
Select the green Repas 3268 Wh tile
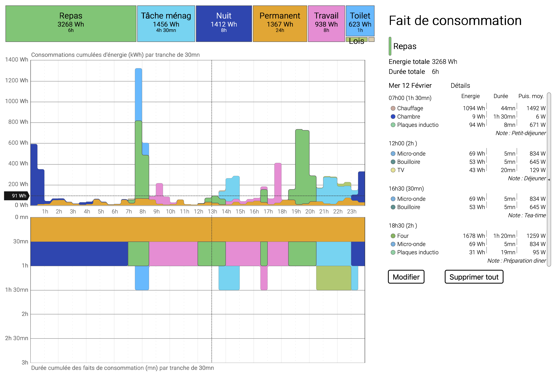coord(71,24)
